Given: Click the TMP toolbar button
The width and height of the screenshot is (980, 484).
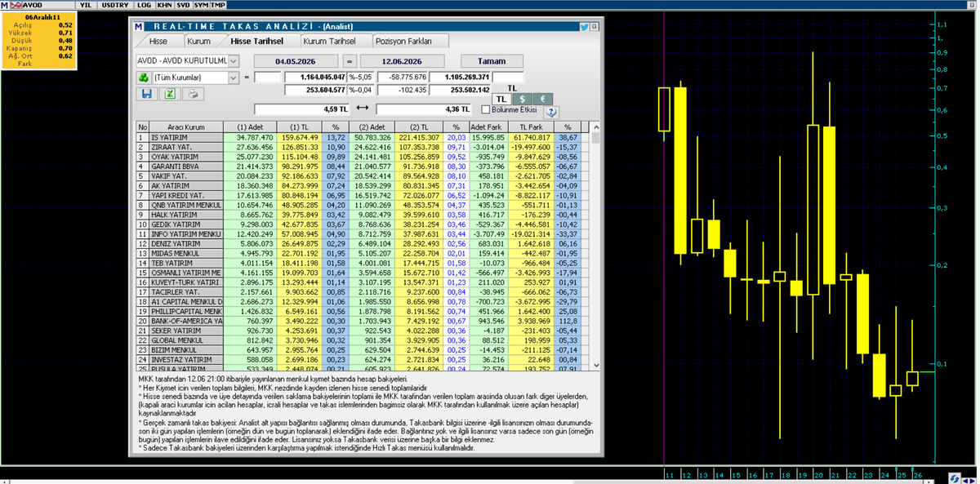Looking at the screenshot, I should click(218, 5).
